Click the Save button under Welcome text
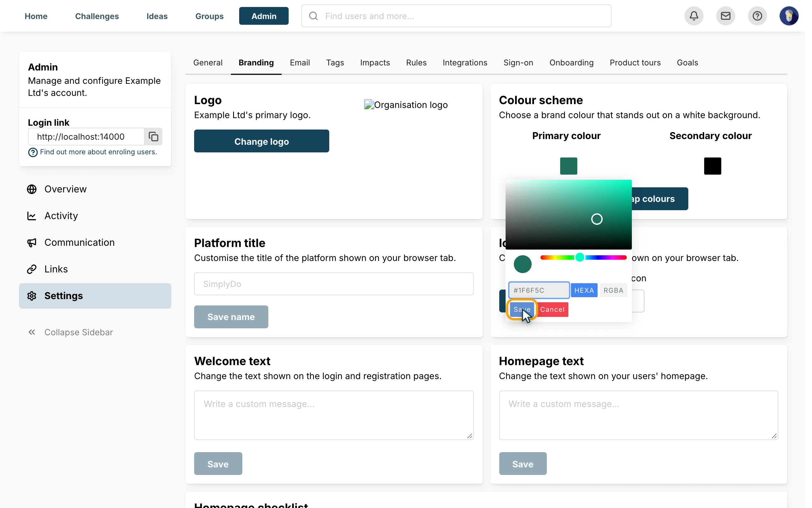The image size is (812, 508). pyautogui.click(x=218, y=464)
